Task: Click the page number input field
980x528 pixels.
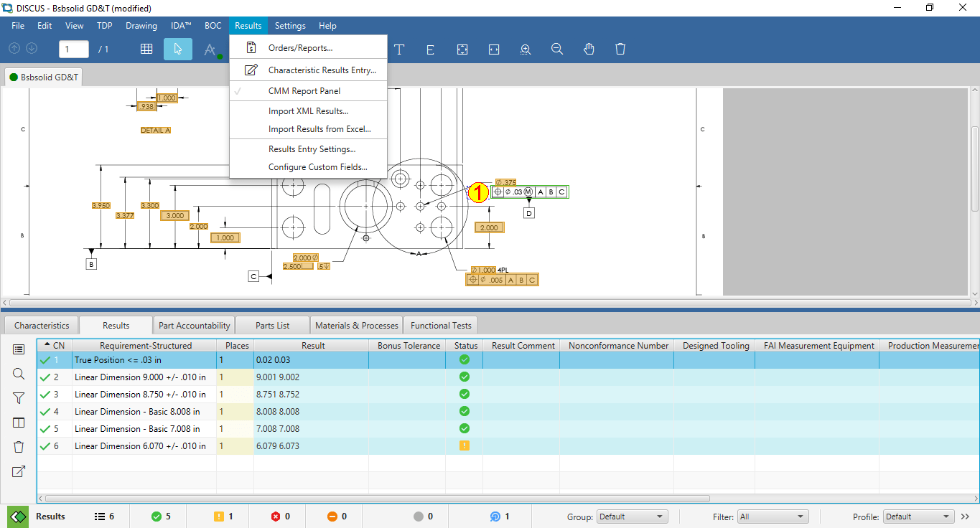Action: 74,49
